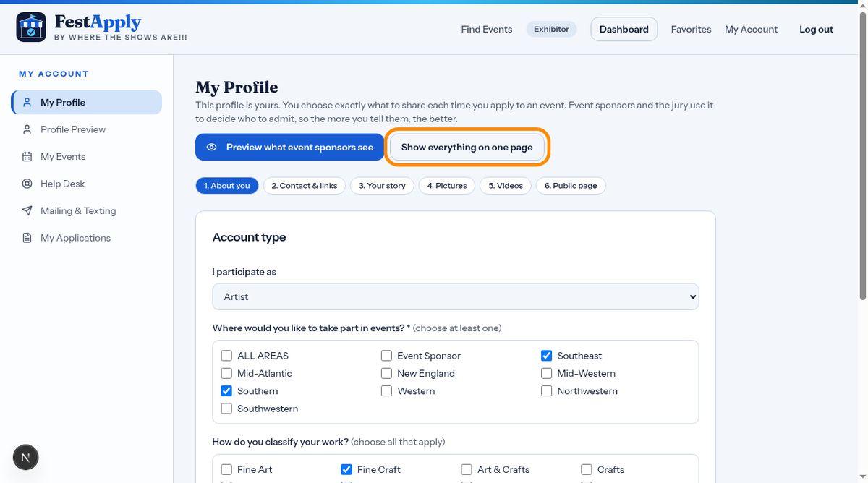Open the 'I participate as' Artist dropdown

click(456, 296)
